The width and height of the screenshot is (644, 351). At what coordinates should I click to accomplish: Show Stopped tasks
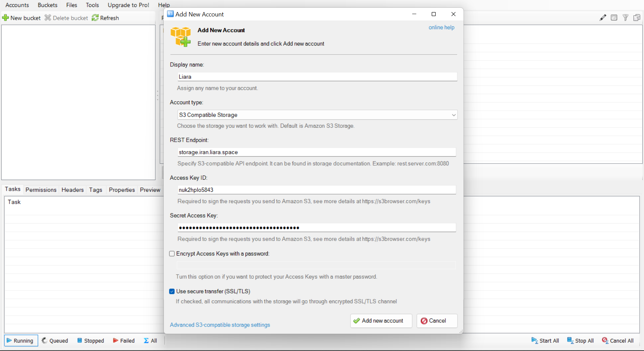tap(91, 341)
